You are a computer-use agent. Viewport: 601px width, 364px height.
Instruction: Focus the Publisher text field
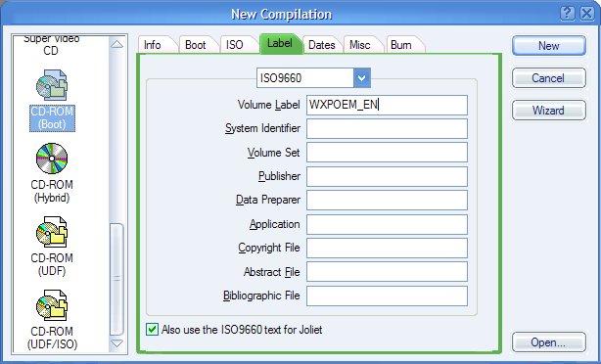point(387,176)
